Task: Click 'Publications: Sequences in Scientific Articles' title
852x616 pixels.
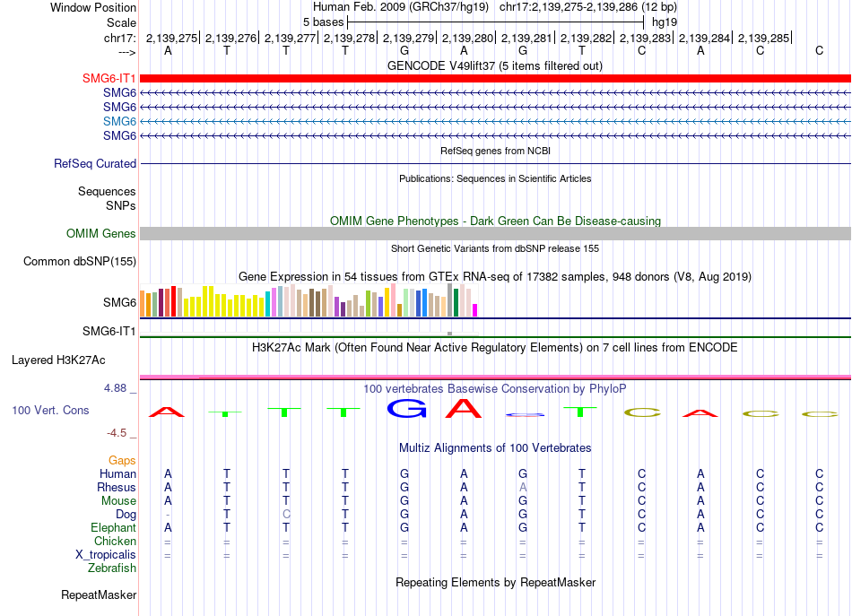Action: 495,178
